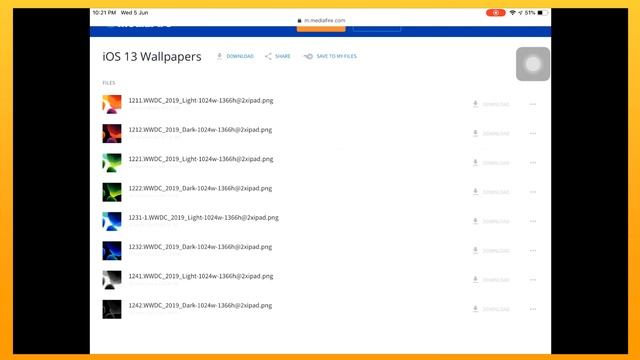Open more options for 1212.WWDC_2019_Dark file
Viewport: 640px width, 360px height.
coord(533,133)
